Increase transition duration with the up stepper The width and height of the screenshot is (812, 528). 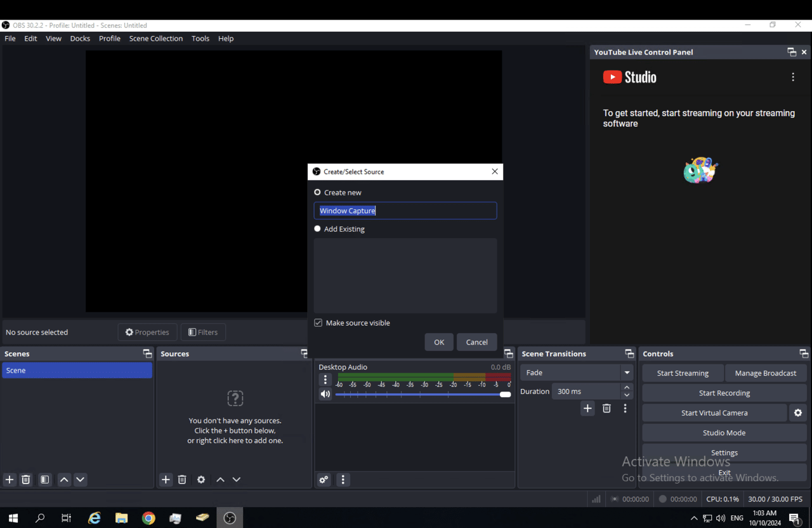pyautogui.click(x=627, y=387)
